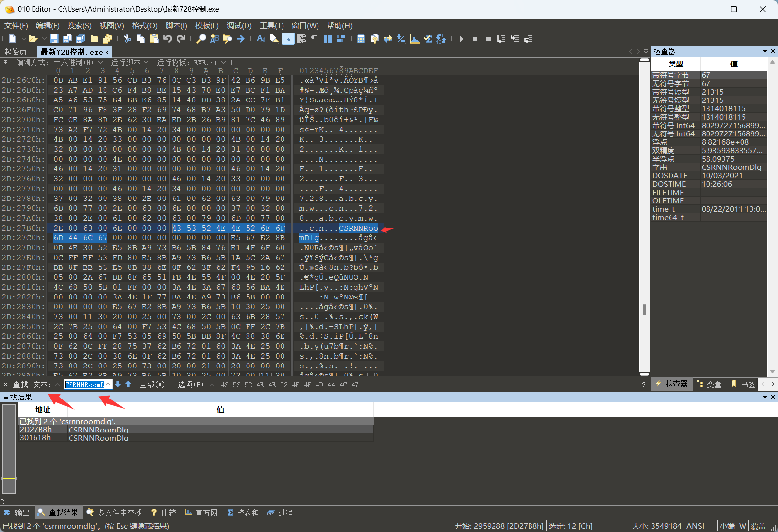Open the 模板(L) menu
Viewport: 778px width, 532px height.
[x=207, y=26]
